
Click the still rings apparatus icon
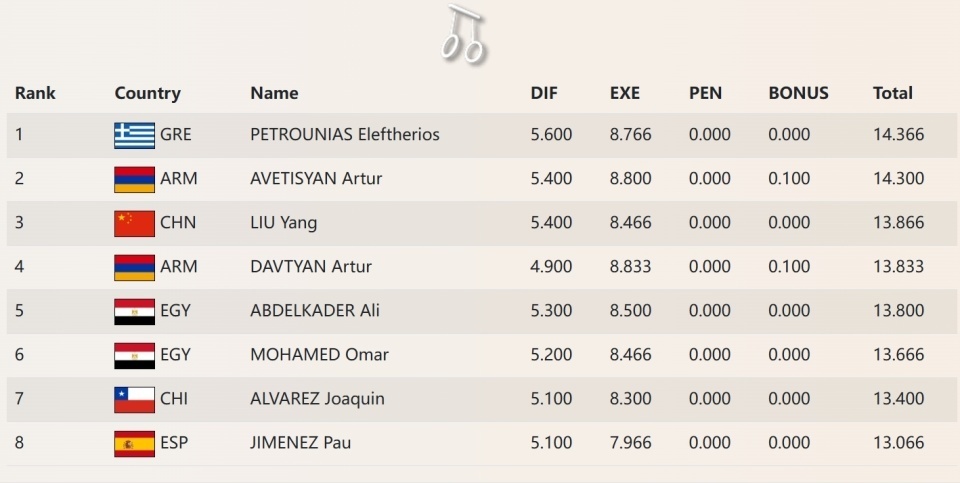click(463, 33)
